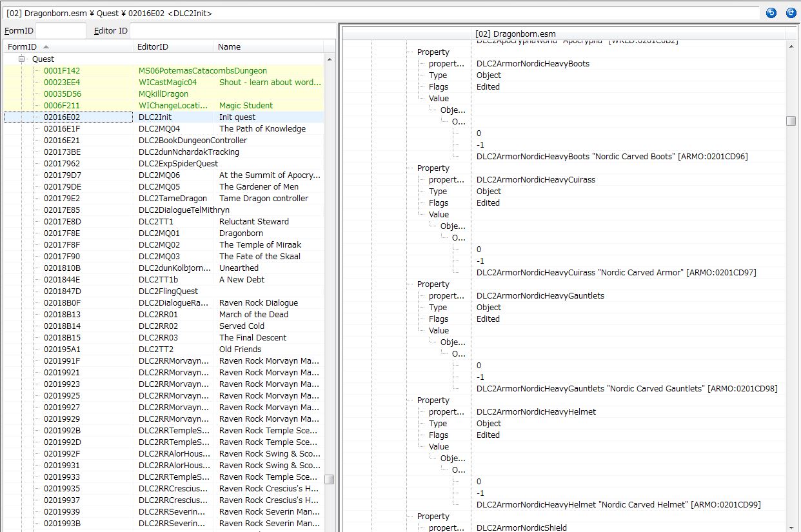Select DLC2RR01 March of the Dead
Viewport: 801px width, 532px height.
(164, 314)
